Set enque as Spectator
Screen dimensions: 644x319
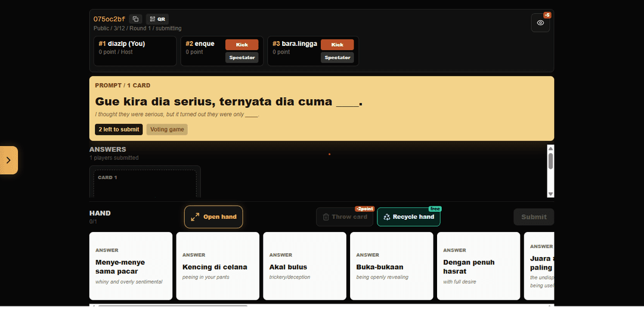coord(242,57)
